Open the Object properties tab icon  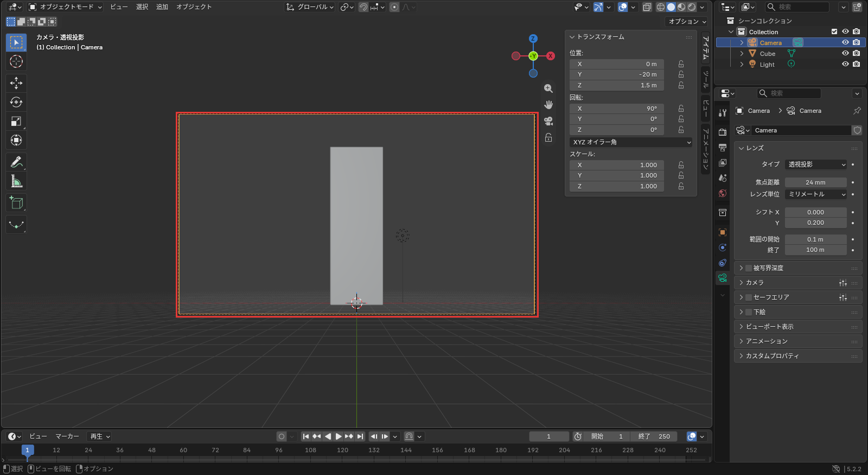coord(723,232)
